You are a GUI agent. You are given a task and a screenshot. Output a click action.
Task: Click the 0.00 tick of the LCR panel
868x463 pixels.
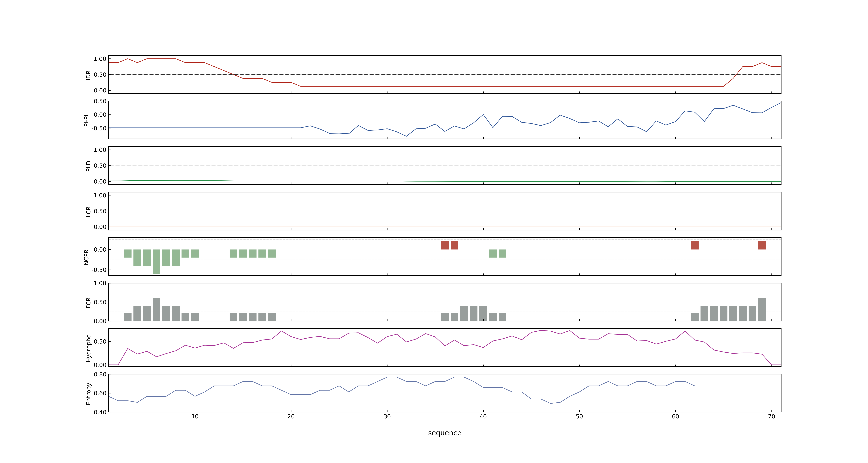(100, 227)
